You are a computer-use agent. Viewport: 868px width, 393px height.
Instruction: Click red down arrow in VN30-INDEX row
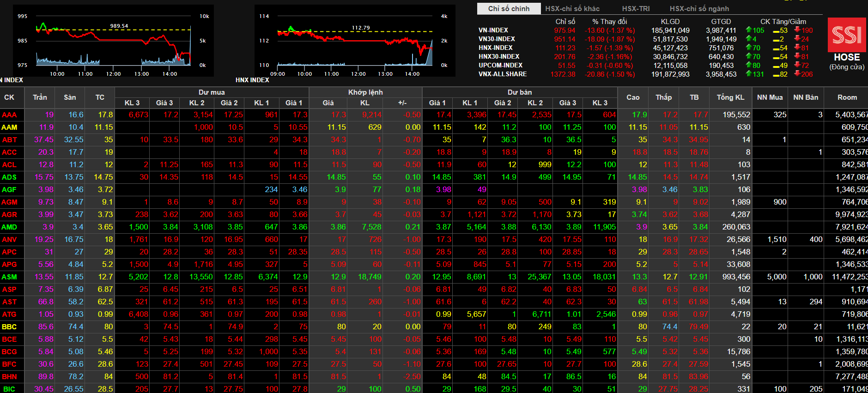(797, 39)
